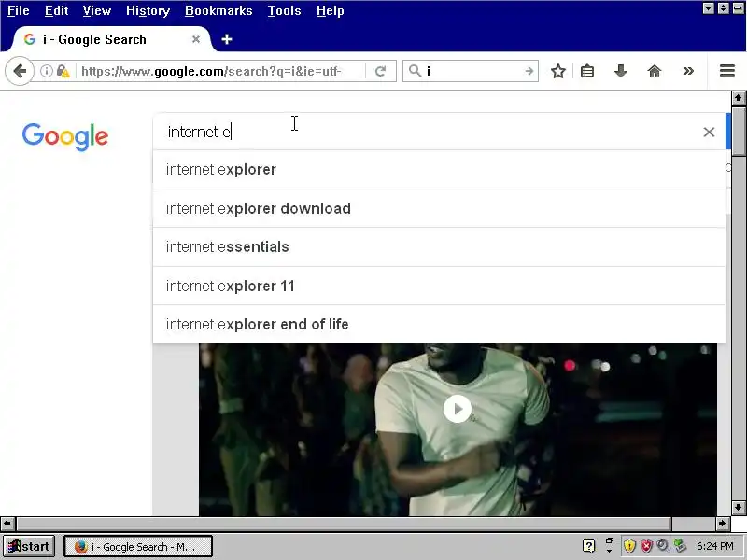Open the View menu
Screen dimensions: 747x560
pyautogui.click(x=97, y=10)
